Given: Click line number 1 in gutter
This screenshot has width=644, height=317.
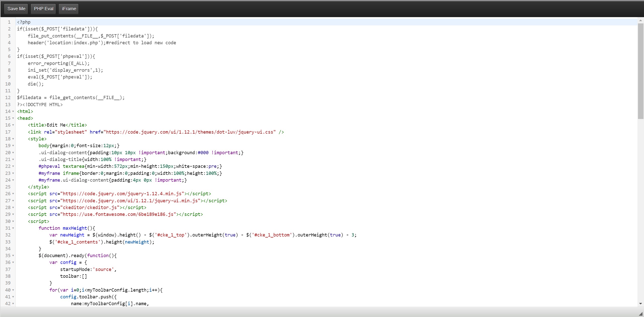Looking at the screenshot, I should tap(9, 22).
